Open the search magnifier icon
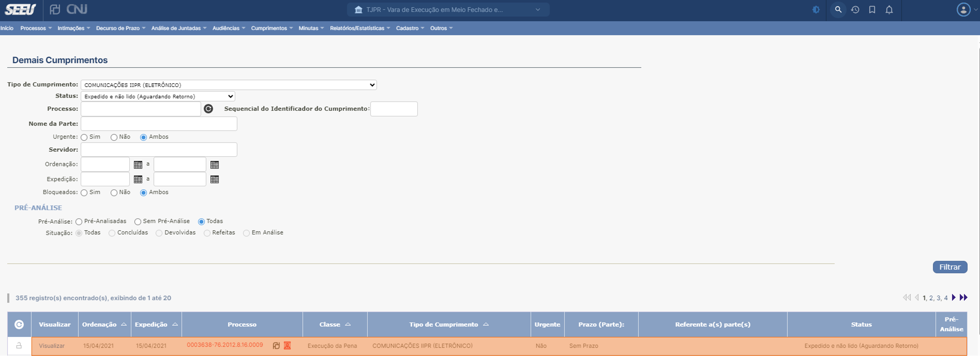Image resolution: width=980 pixels, height=356 pixels. tap(838, 10)
